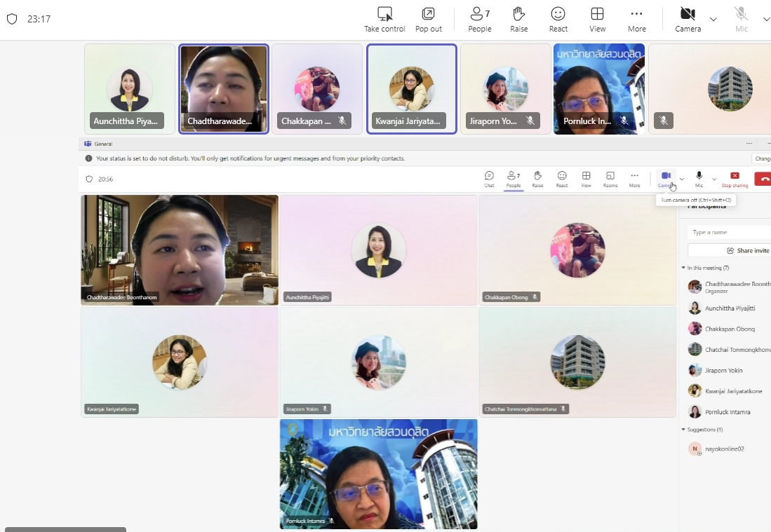The height and width of the screenshot is (532, 771).
Task: Select Chatchai Tonmongkhon... in the participants list
Action: coord(729,349)
